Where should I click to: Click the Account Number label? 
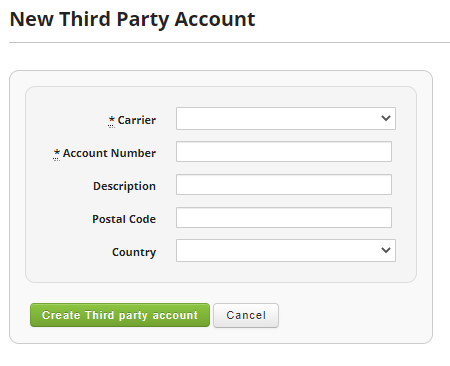click(x=109, y=153)
